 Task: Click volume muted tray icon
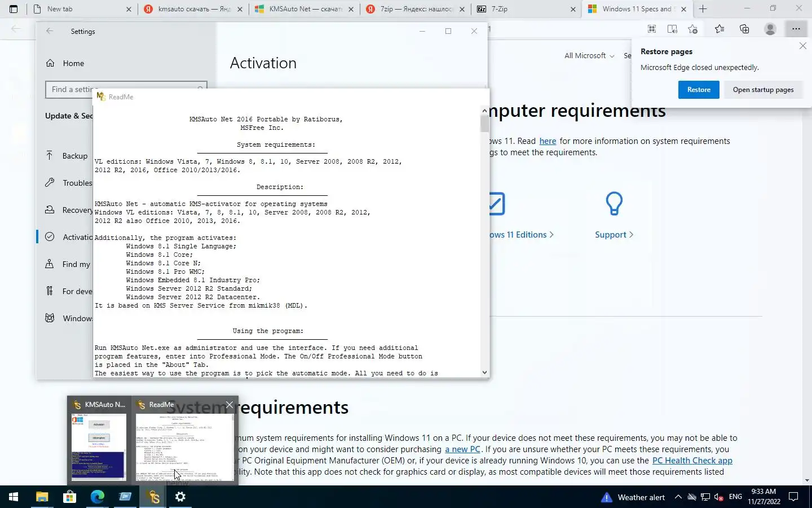coord(719,497)
